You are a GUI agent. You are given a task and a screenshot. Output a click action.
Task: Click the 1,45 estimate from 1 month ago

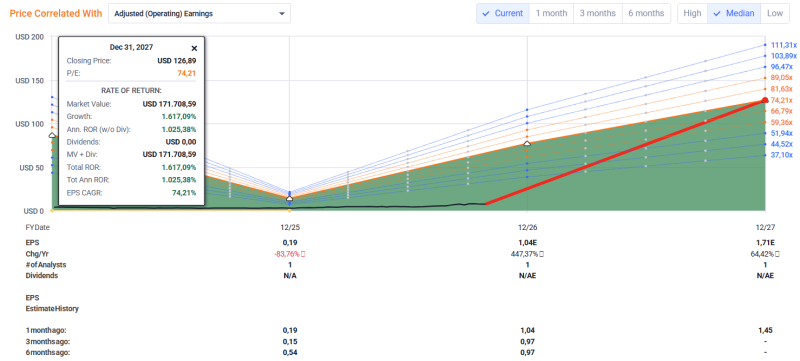pyautogui.click(x=765, y=330)
